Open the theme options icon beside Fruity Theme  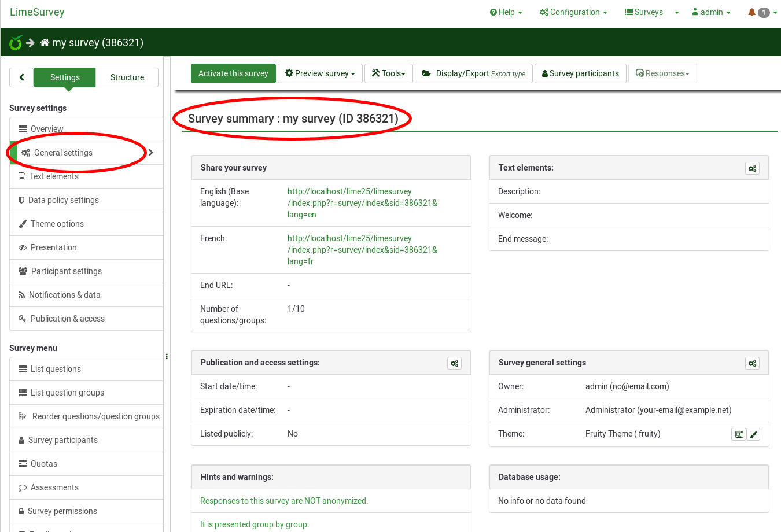pos(738,435)
